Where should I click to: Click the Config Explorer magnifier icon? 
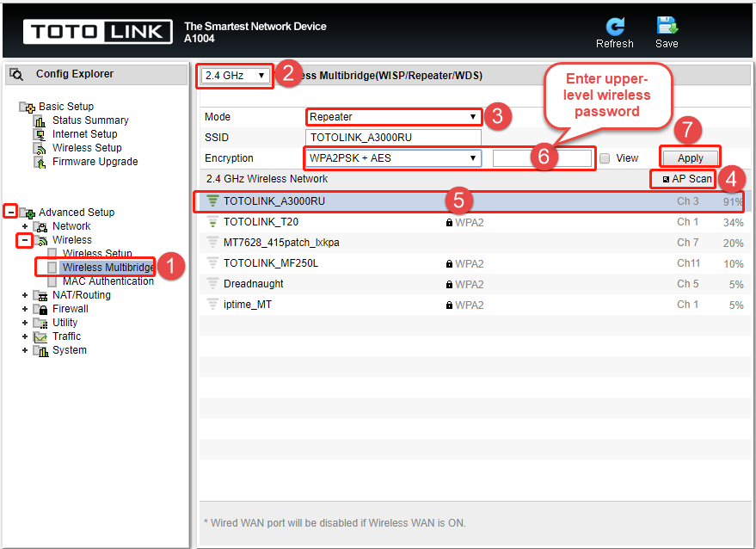point(16,74)
